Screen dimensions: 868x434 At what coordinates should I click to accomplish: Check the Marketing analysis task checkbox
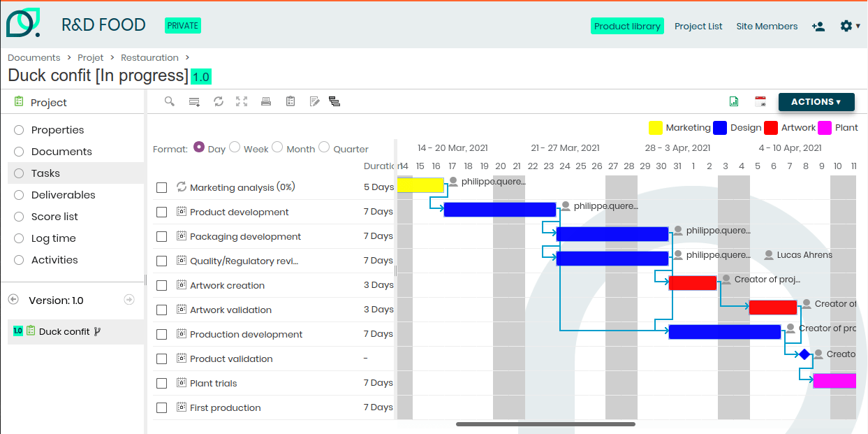tap(161, 187)
